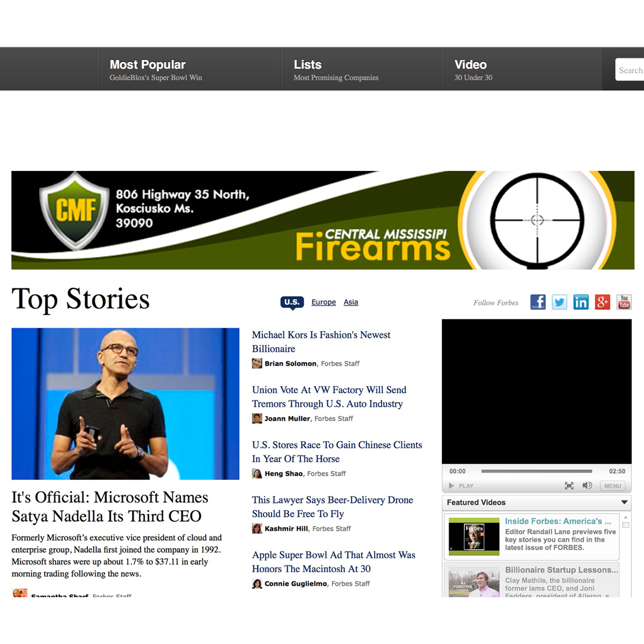Click the video progress bar
644x644 pixels.
click(537, 471)
